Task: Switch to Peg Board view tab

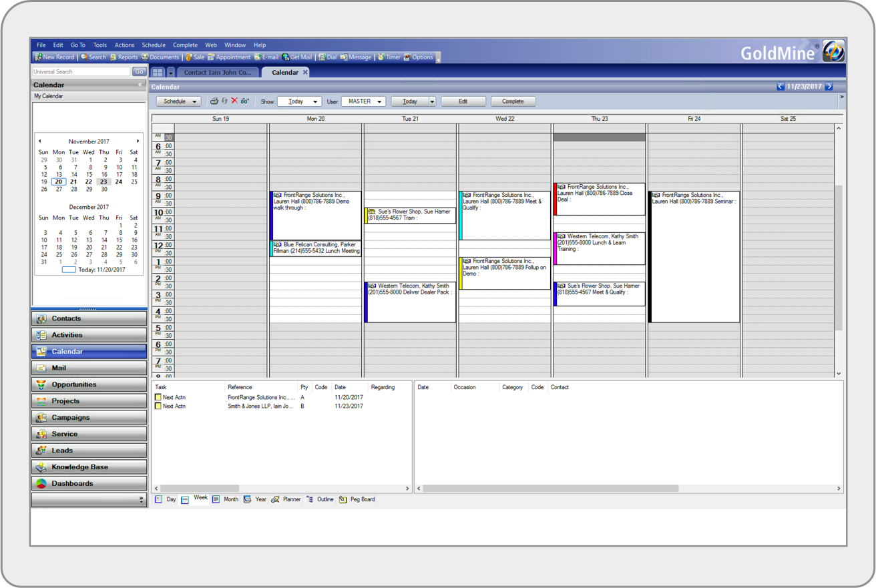Action: (357, 499)
